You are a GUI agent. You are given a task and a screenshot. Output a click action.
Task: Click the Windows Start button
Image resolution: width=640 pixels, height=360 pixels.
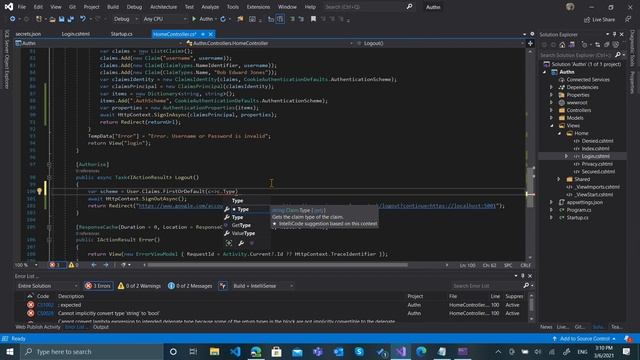[x=10, y=351]
